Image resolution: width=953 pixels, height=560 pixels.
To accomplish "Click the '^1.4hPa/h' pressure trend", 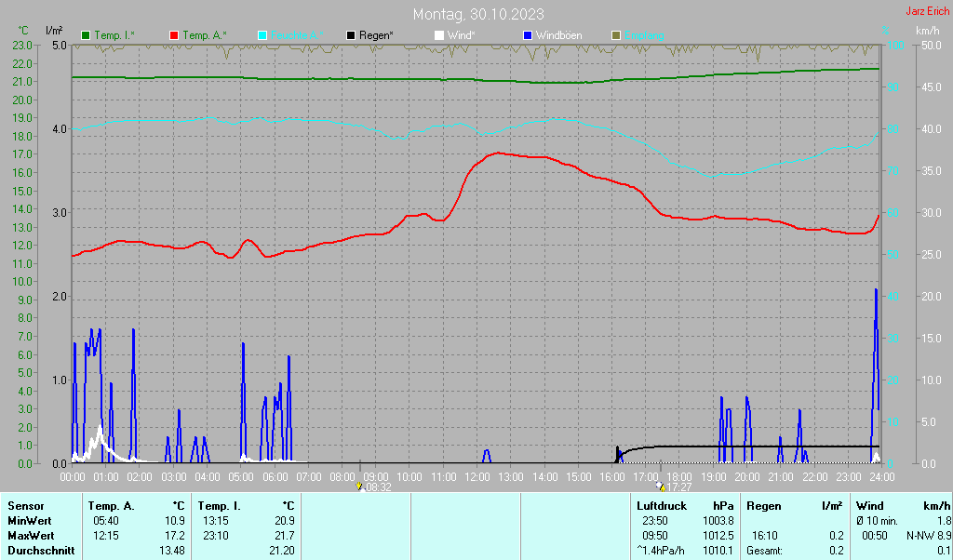I will tap(660, 551).
